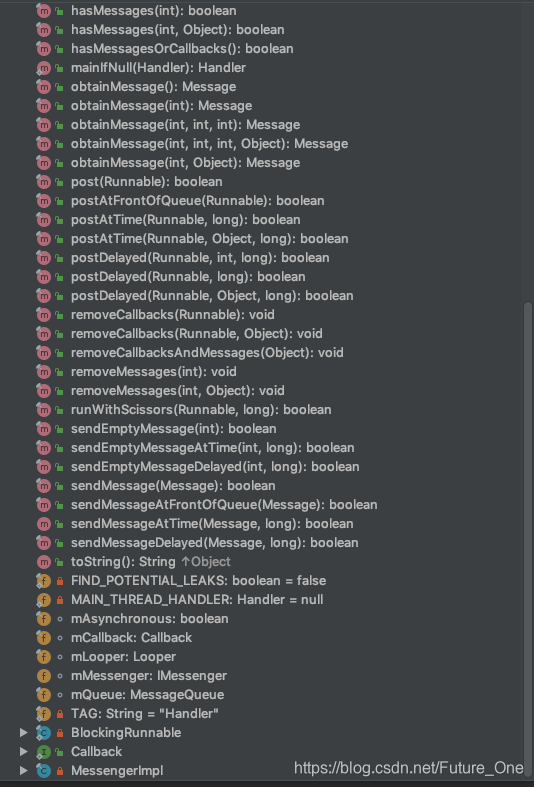Select obtainMessage(int): Message
Screen dimensions: 534x787
[x=161, y=106]
